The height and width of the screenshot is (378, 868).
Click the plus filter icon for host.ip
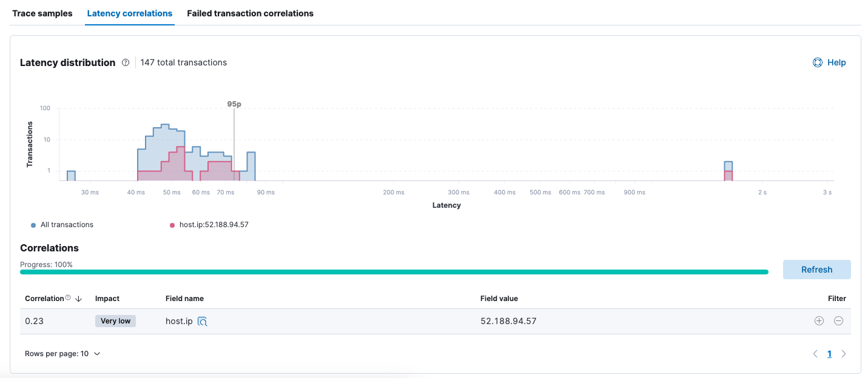[x=819, y=321]
